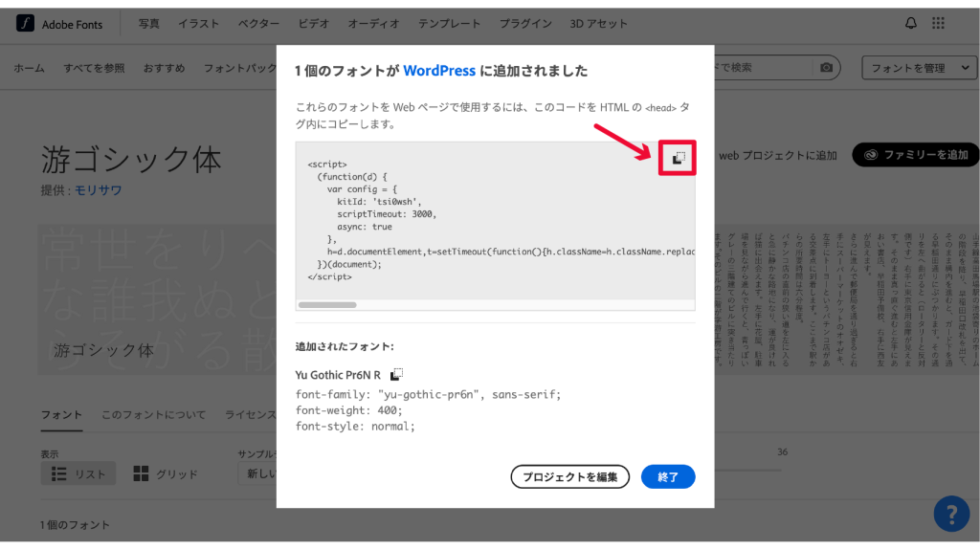980x550 pixels.
Task: Click the 游ゴシック体 sample preview card
Action: 158,300
